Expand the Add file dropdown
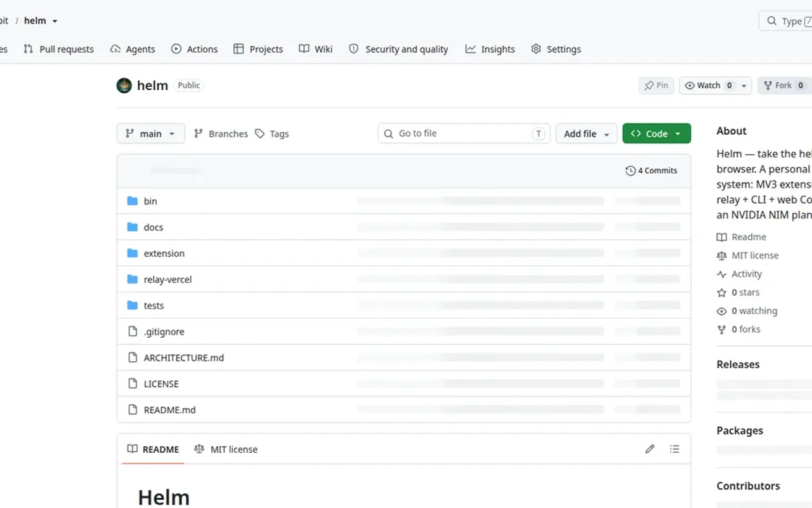 point(586,133)
